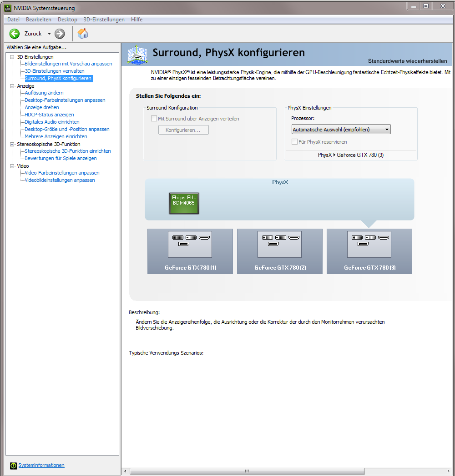
Task: Collapse the Anzeige tree node
Action: (x=12, y=86)
